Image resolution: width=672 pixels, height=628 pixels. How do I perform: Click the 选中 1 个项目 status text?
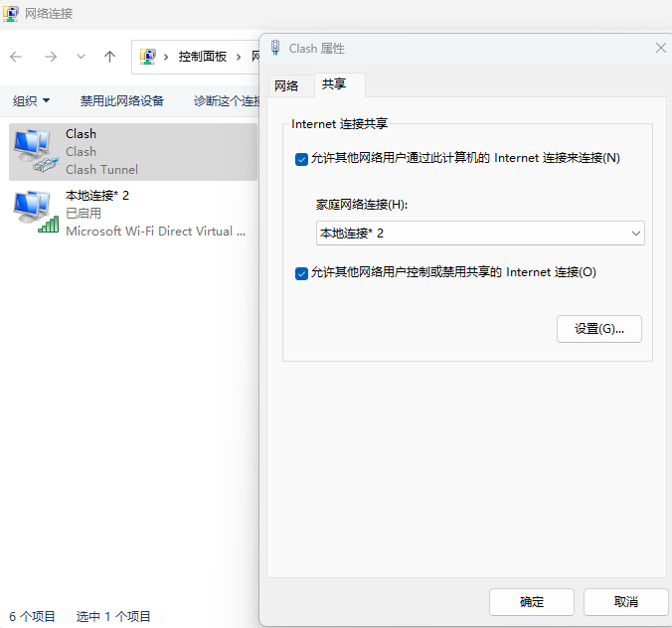click(113, 617)
